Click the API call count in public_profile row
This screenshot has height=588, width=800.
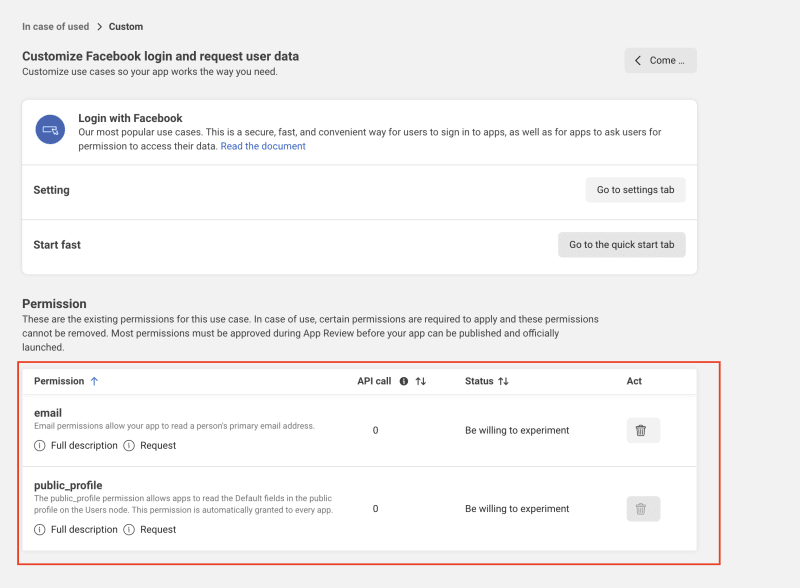click(x=376, y=509)
